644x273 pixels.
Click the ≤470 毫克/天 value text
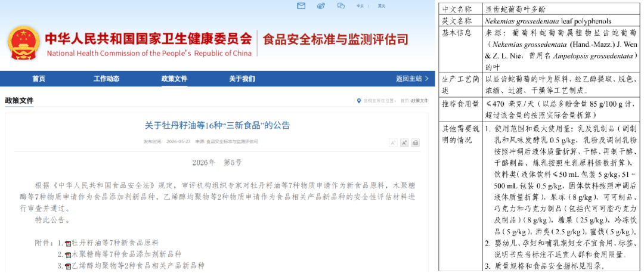pos(509,104)
